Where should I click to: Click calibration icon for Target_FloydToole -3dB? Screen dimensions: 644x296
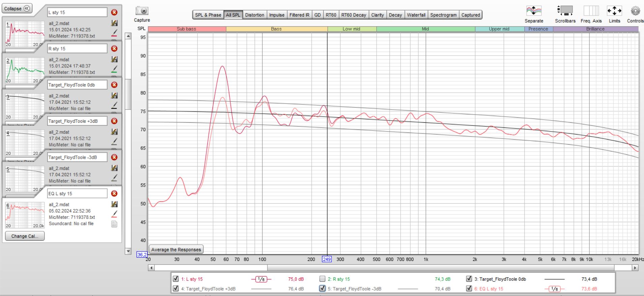click(114, 168)
